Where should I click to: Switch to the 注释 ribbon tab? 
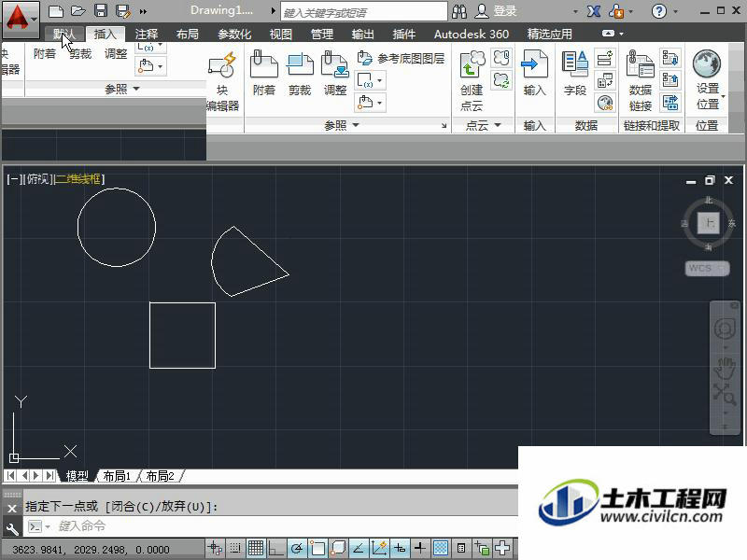point(147,34)
